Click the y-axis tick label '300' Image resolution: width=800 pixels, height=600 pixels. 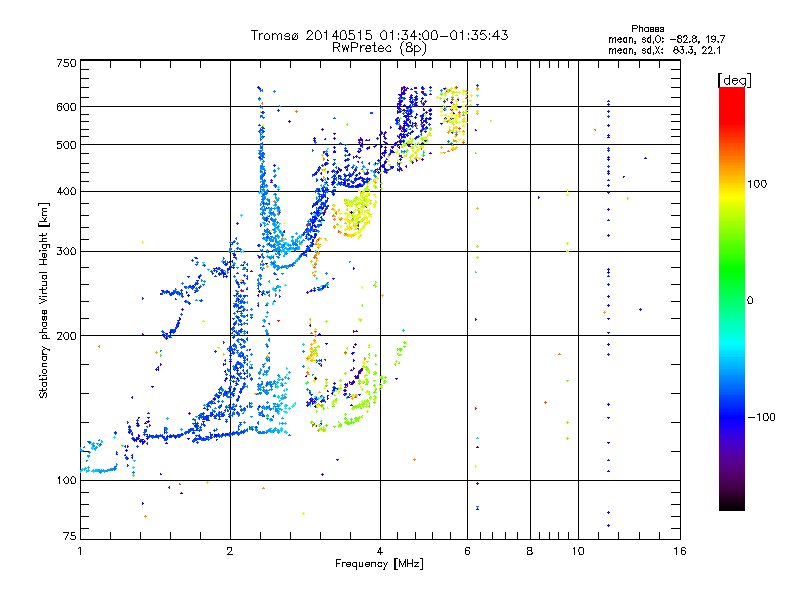tap(66, 251)
